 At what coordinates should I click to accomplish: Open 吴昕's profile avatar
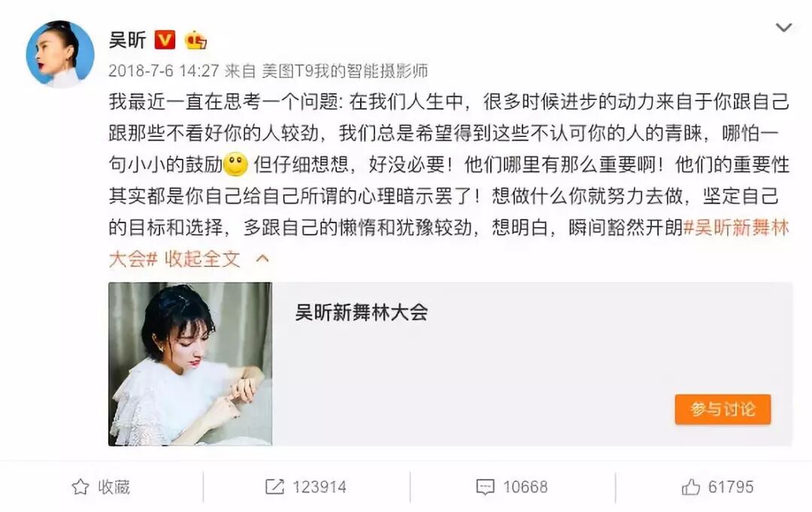[60, 54]
